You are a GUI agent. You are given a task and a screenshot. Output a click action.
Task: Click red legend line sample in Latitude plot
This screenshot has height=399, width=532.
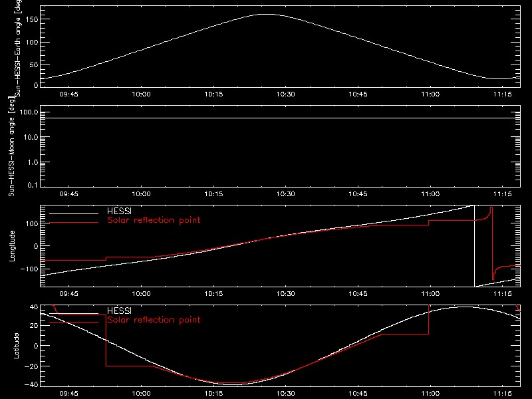tap(74, 322)
